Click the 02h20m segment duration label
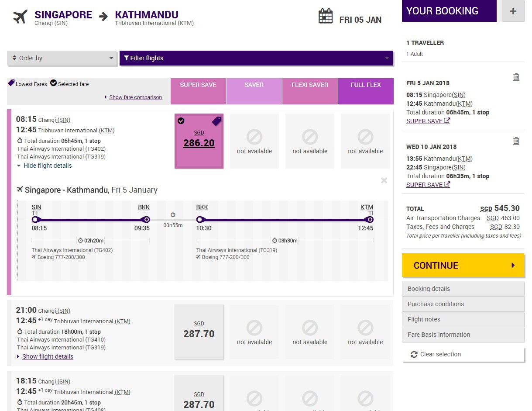The width and height of the screenshot is (532, 411). [90, 241]
